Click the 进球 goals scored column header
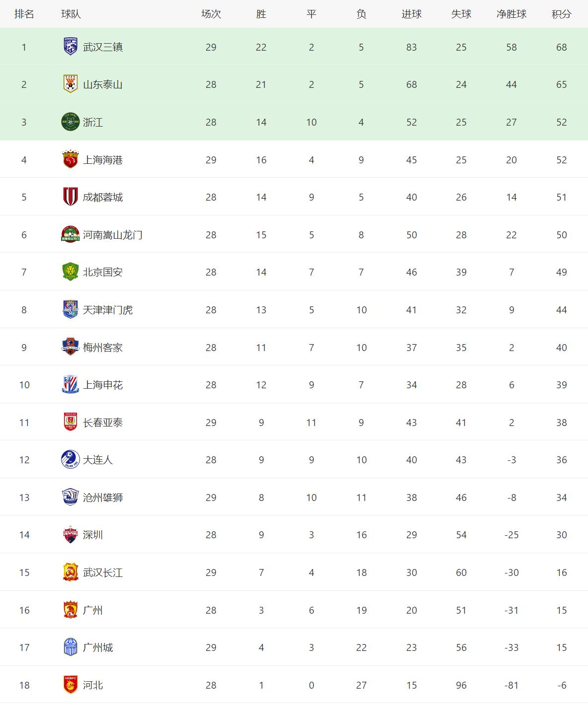The image size is (588, 713). 411,14
